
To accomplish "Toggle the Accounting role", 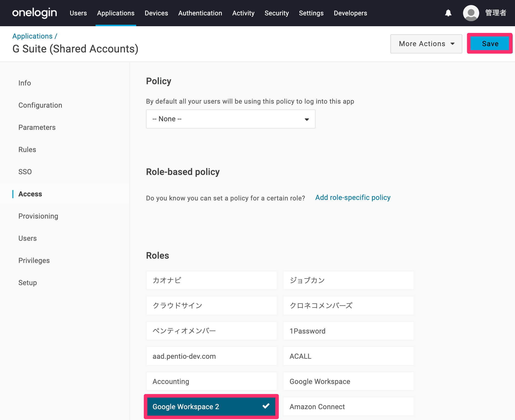I will point(211,381).
